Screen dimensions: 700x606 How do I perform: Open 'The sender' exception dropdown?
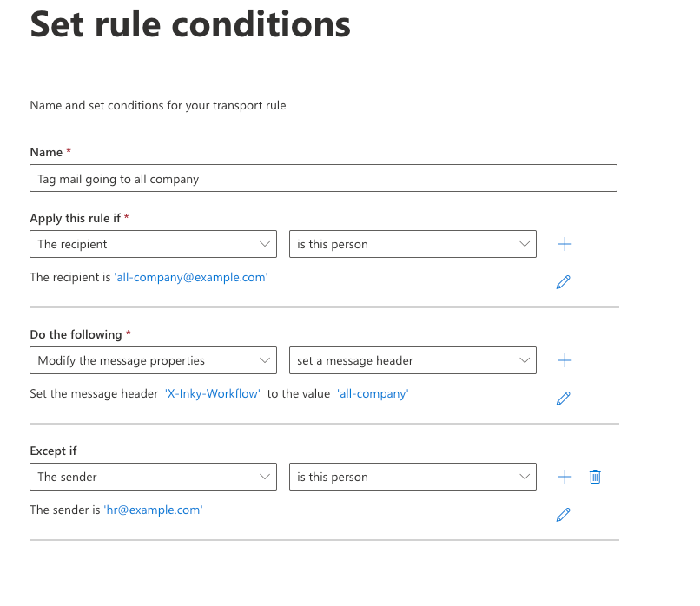tap(153, 477)
